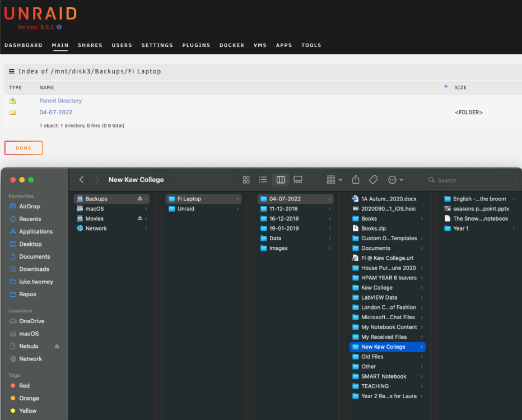522x420 pixels.
Task: Select the 1A Autum...2020.docx file
Action: pyautogui.click(x=388, y=199)
